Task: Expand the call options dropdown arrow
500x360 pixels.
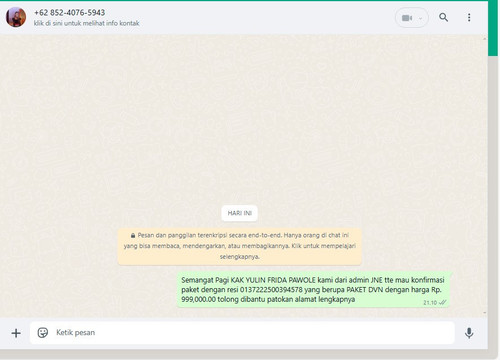Action: 421,18
